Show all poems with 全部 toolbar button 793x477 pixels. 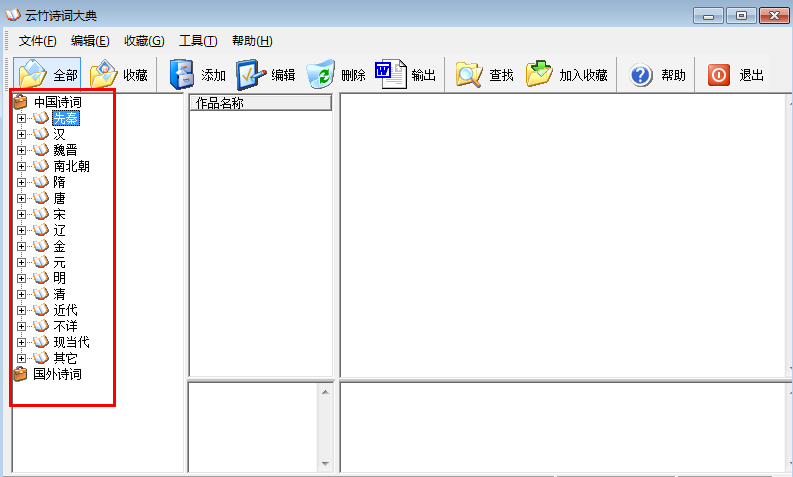pos(47,74)
